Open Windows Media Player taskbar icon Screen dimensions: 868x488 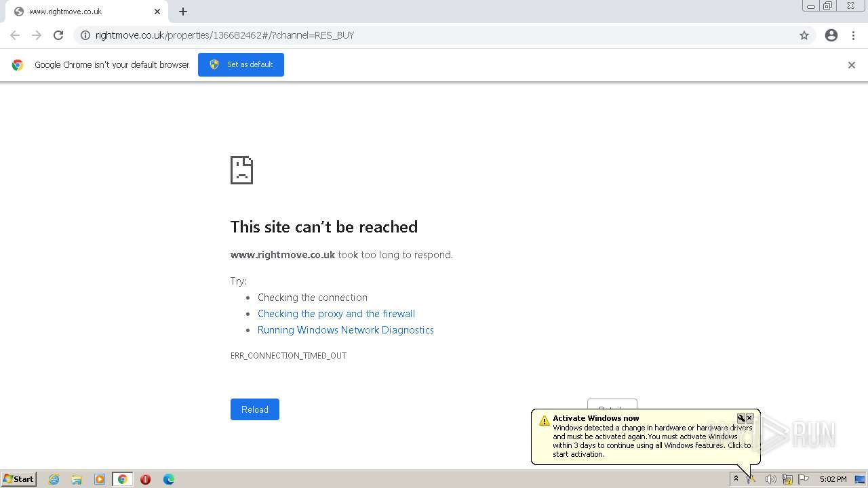tap(100, 479)
